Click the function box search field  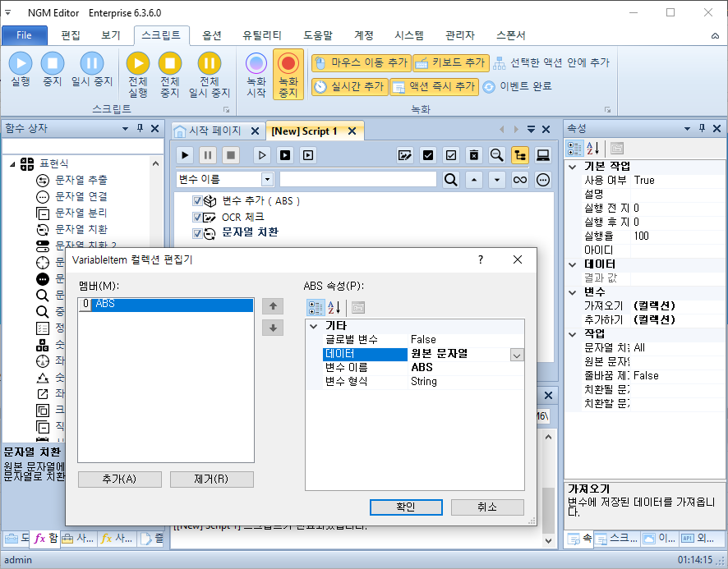click(x=82, y=145)
